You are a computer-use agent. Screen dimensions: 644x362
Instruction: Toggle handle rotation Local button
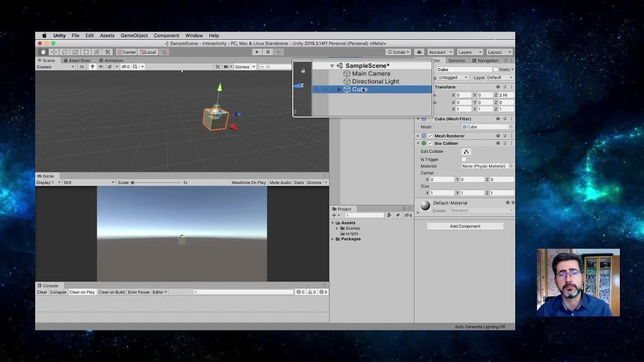(148, 52)
